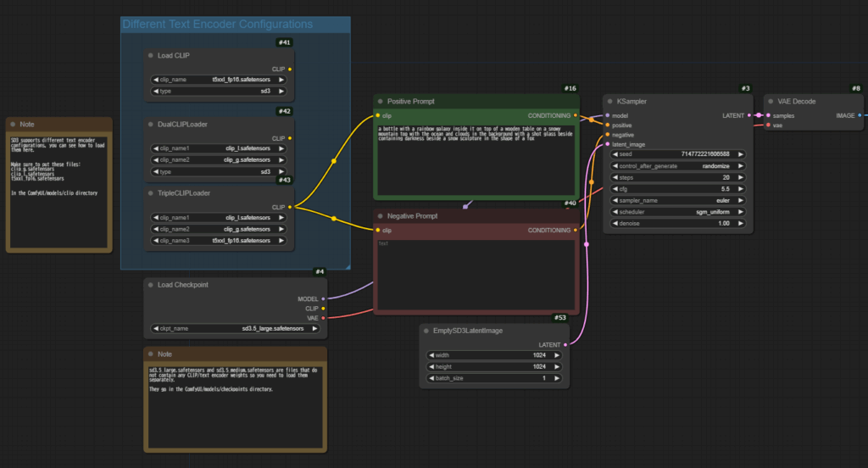This screenshot has width=868, height=468.
Task: Open the ckpt_name dropdown in Load Checkpoint
Action: (x=236, y=328)
